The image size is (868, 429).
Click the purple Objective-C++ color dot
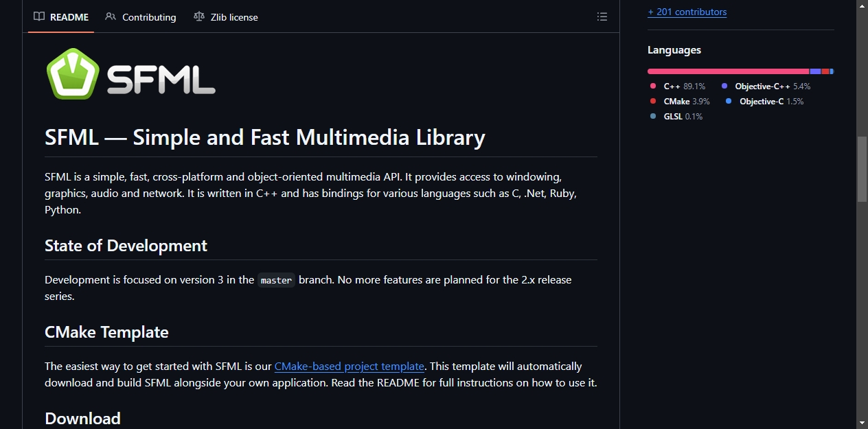coord(724,86)
